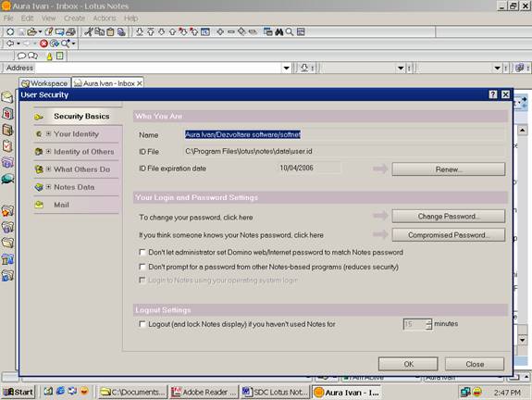Open the open-folder icon dropdown arrow
This screenshot has width=532, height=400.
40,31
